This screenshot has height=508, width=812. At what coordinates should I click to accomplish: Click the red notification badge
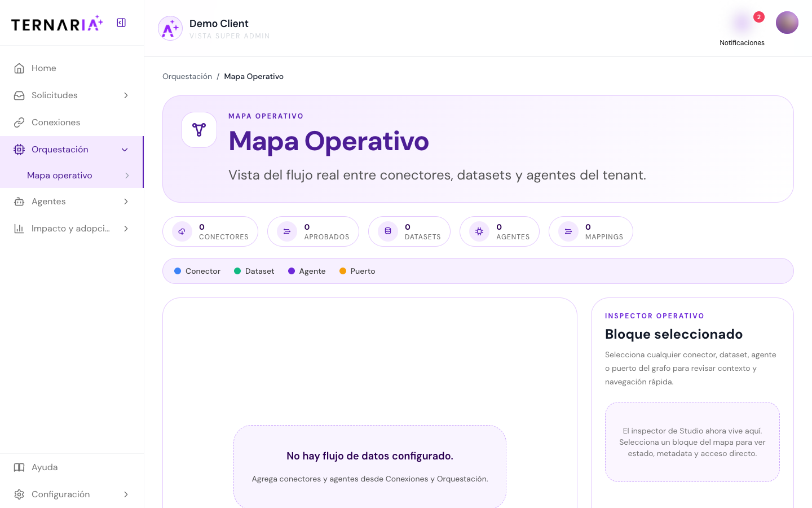759,17
